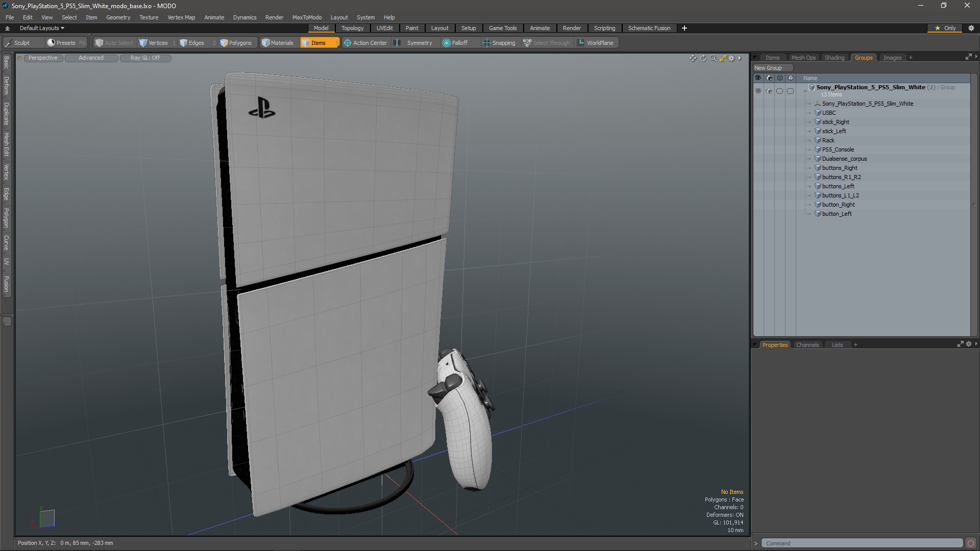Toggle visibility eye for Sony_PlayStation group

tap(758, 91)
